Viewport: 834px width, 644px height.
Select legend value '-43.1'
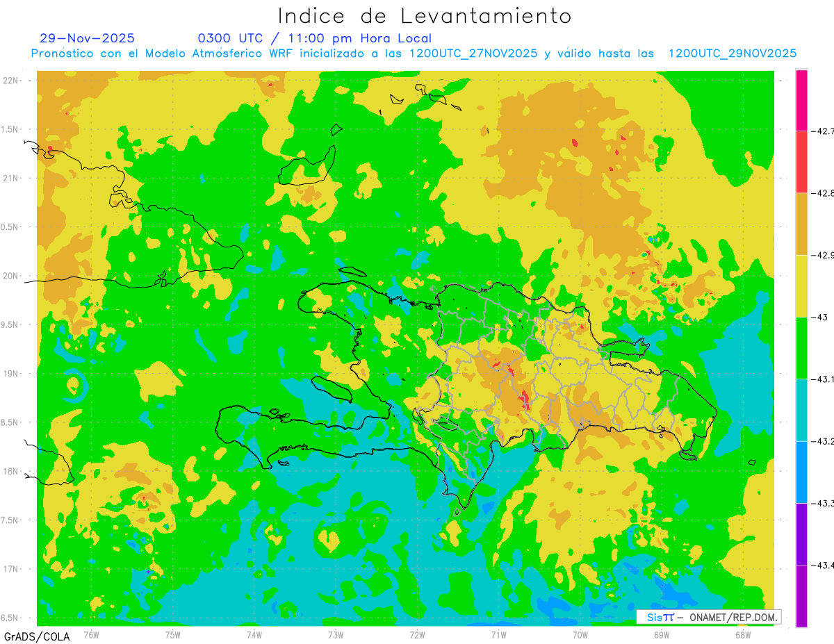pos(822,379)
